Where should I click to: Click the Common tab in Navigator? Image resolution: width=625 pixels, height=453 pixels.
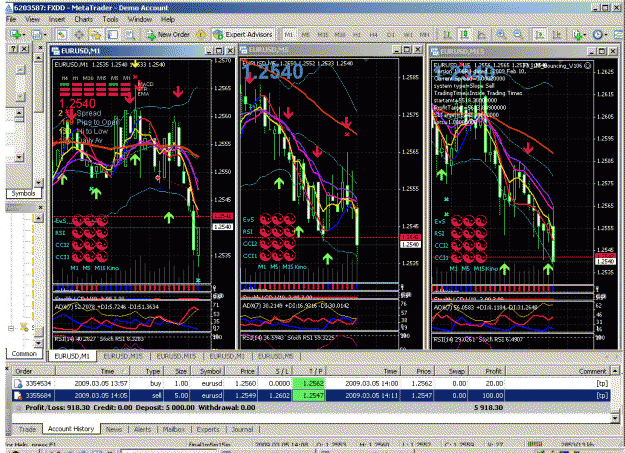[24, 354]
